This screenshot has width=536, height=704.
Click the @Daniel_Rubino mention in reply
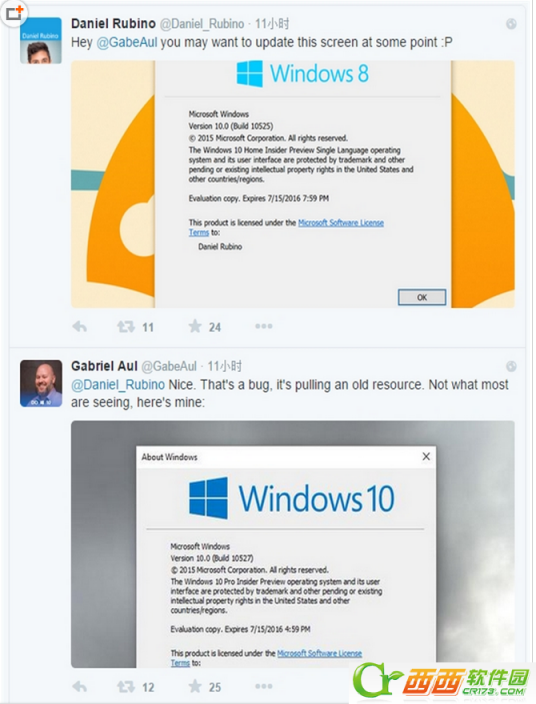tap(118, 385)
